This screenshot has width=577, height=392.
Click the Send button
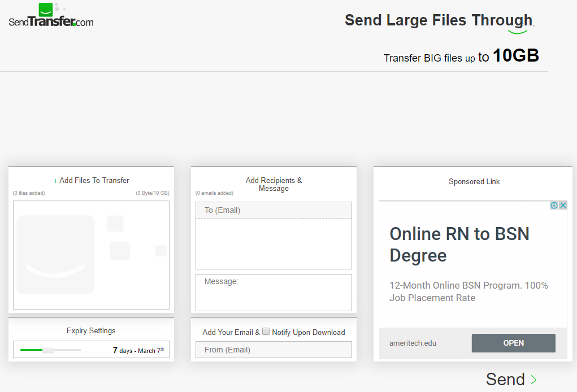[x=505, y=380]
